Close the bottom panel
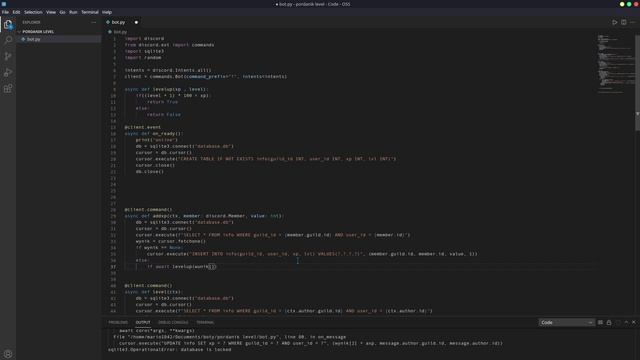Viewport: 640px width, 360px height. [634, 322]
